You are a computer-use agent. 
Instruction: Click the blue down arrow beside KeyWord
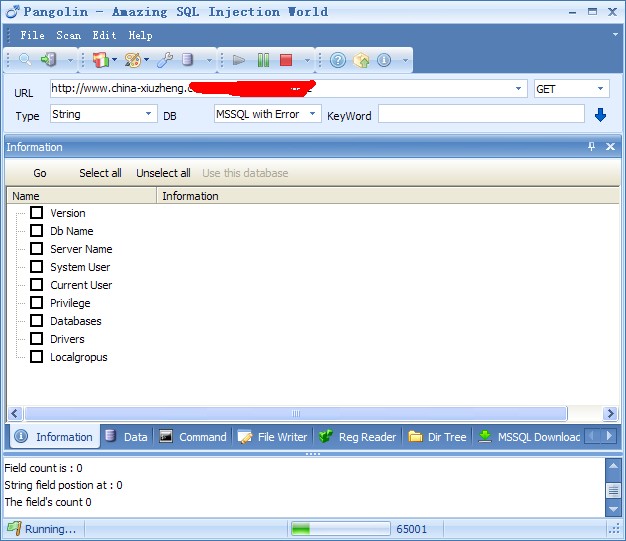point(600,115)
